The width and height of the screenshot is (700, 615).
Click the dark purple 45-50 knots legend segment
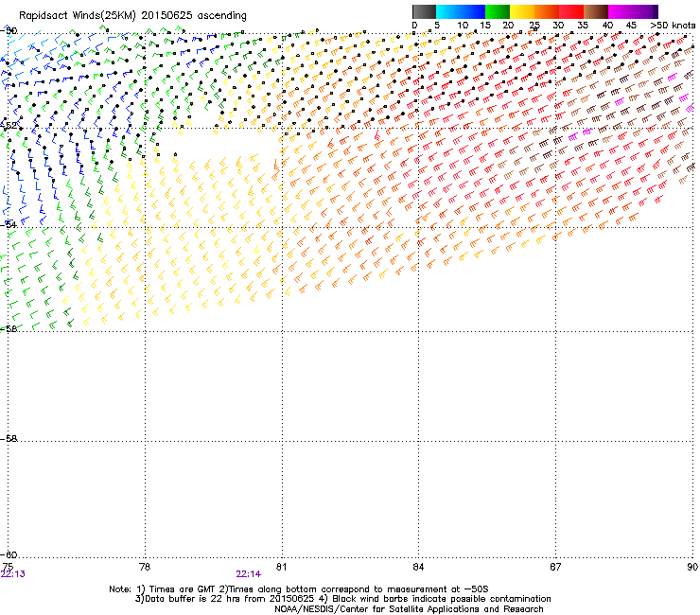pyautogui.click(x=645, y=11)
